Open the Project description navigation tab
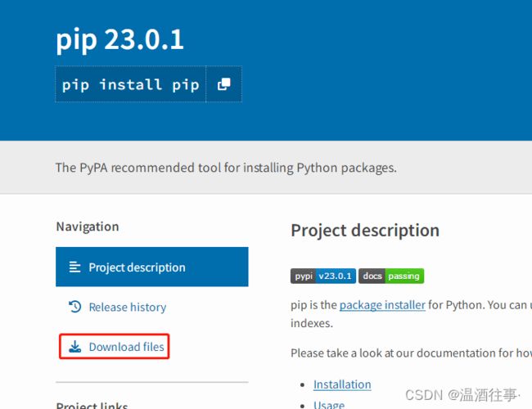The width and height of the screenshot is (532, 409). coord(152,267)
